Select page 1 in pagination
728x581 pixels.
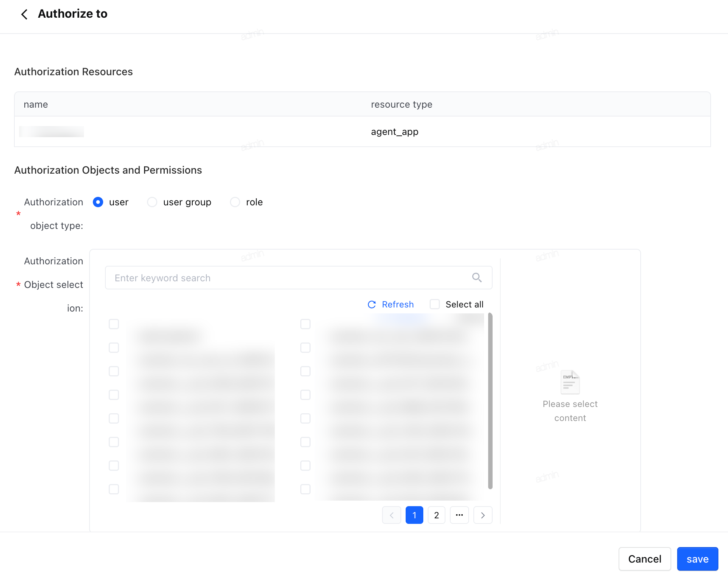pyautogui.click(x=414, y=515)
